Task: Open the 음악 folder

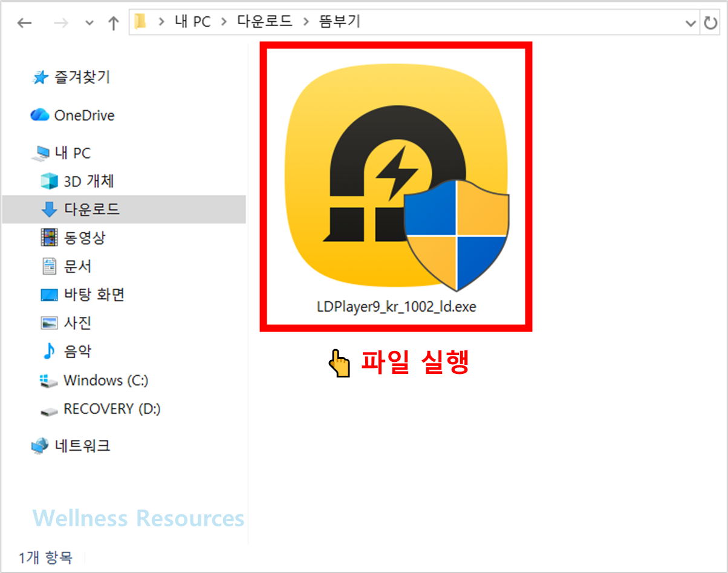Action: (x=77, y=352)
